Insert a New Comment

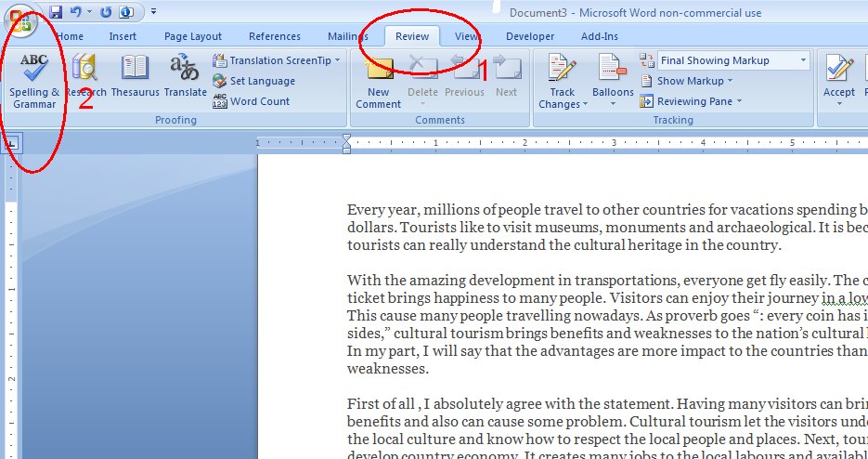coord(378,81)
